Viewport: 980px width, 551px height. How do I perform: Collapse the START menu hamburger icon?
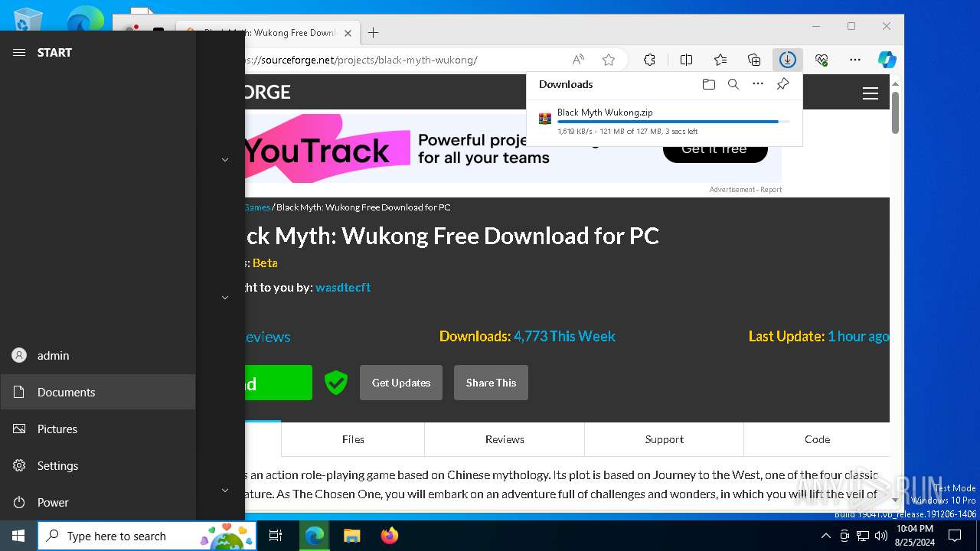tap(19, 52)
